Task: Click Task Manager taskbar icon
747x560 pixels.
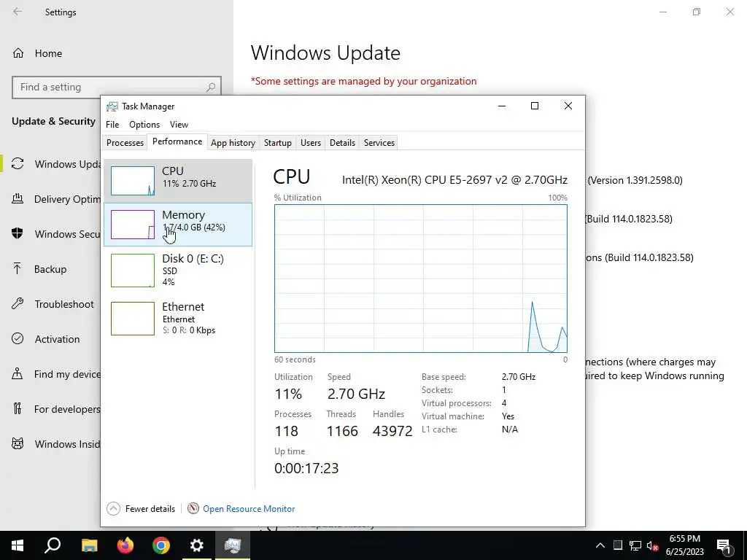Action: (x=233, y=545)
